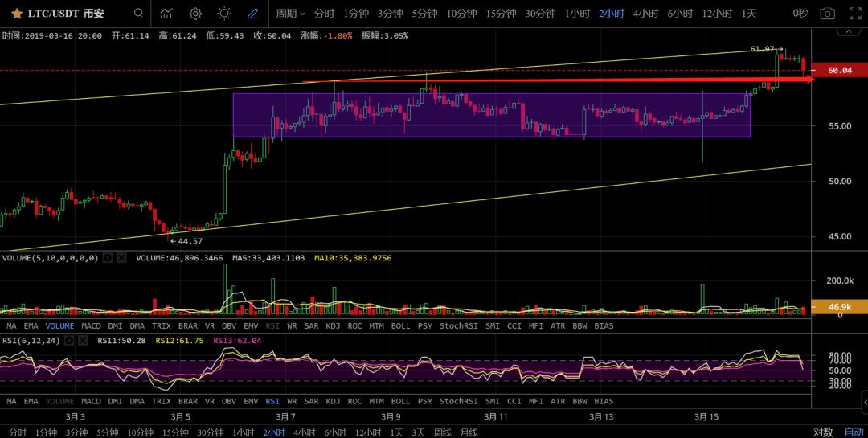Click the 0秒 countdown indicator
The image size is (868, 438).
tap(800, 14)
